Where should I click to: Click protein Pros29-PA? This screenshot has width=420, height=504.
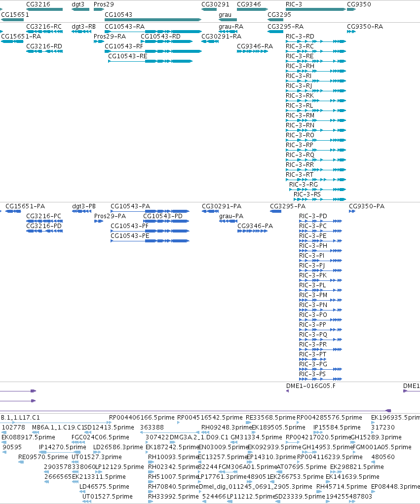point(110,216)
